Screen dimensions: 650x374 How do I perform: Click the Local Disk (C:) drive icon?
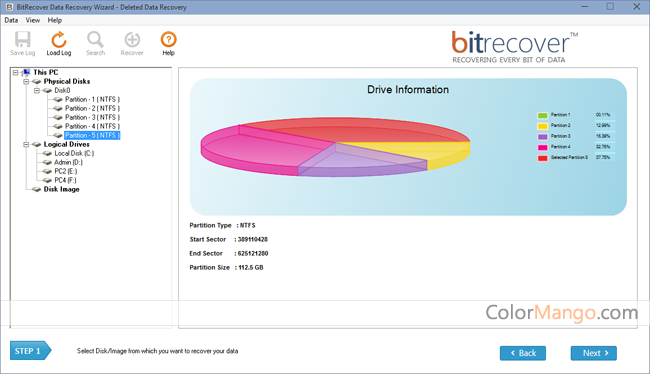[x=47, y=153]
